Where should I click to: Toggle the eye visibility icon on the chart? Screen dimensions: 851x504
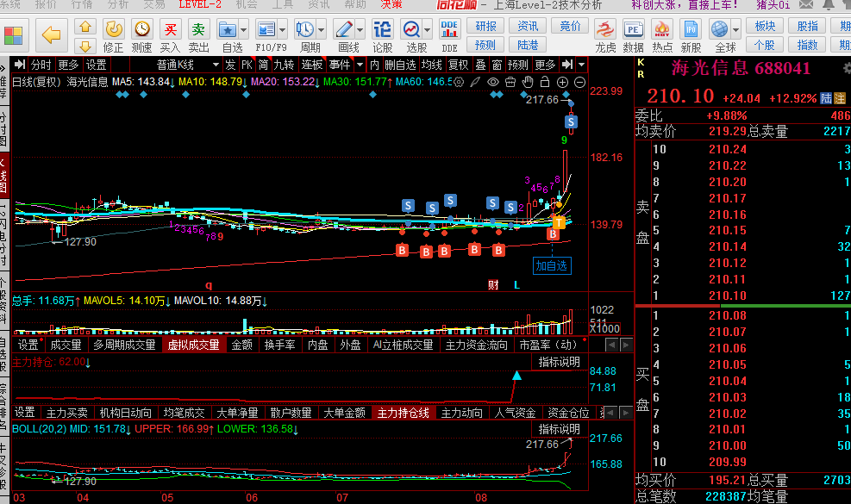tap(493, 83)
